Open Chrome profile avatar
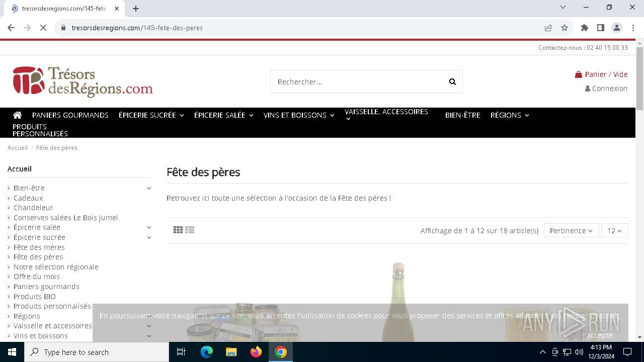644x362 pixels. tap(617, 28)
